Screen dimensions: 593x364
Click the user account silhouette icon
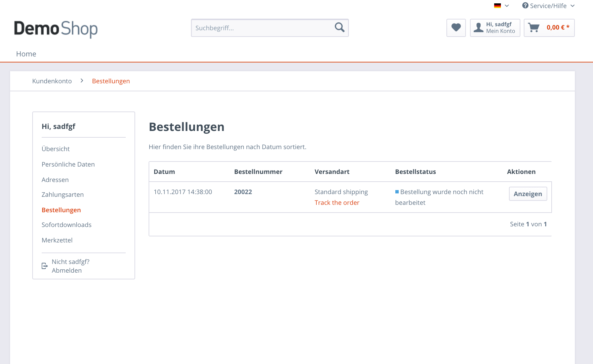point(478,28)
